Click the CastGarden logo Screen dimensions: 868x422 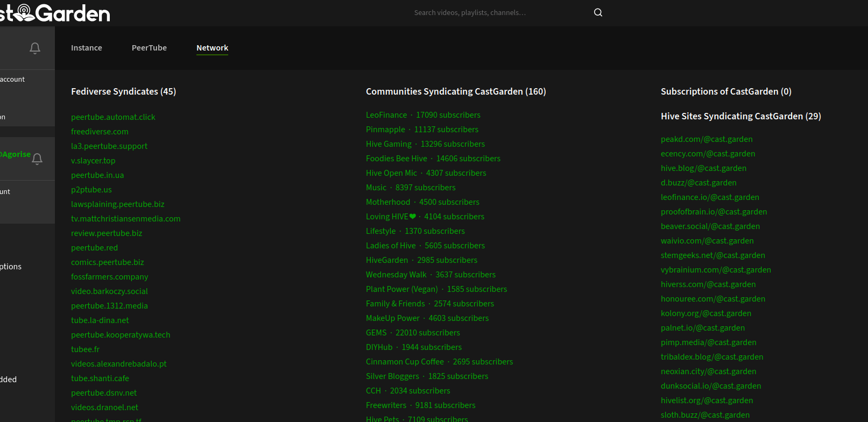coord(55,13)
